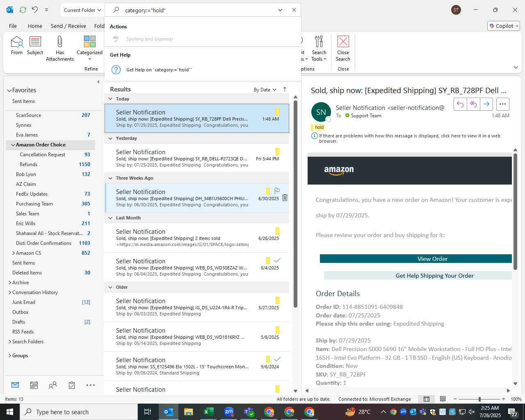
Task: Click Get Help Shipping Your Order
Action: pos(418,276)
